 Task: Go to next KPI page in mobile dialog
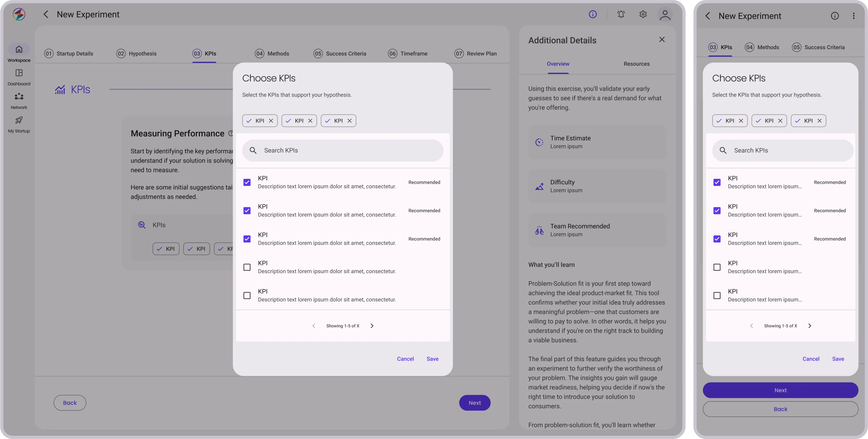point(810,326)
